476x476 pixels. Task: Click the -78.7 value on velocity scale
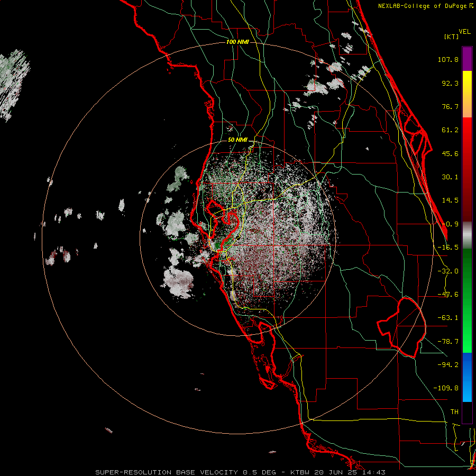[448, 342]
